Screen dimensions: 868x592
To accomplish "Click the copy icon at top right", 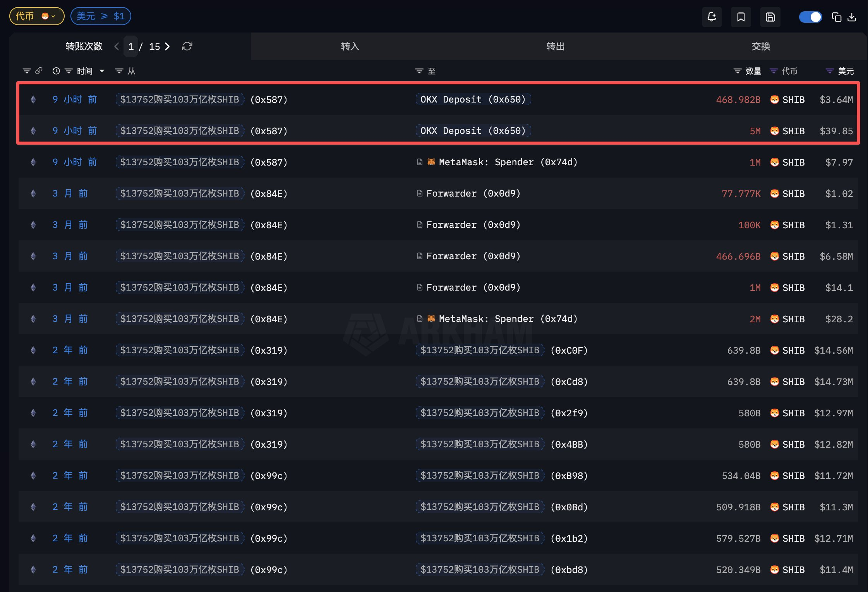I will (x=836, y=17).
